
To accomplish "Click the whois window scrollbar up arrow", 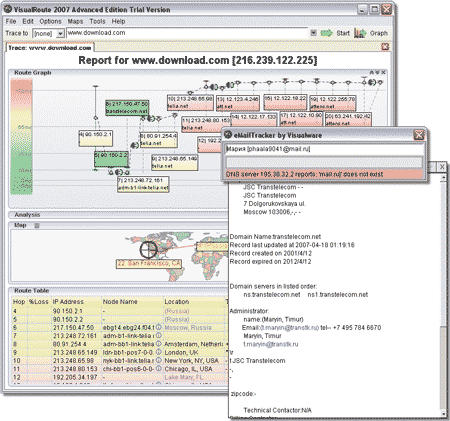I will pos(443,178).
